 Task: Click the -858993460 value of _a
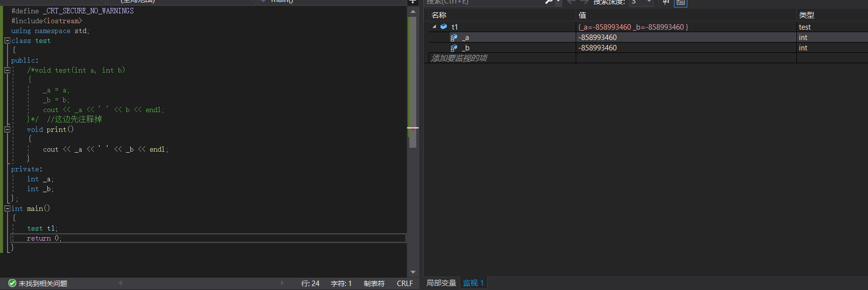[597, 38]
